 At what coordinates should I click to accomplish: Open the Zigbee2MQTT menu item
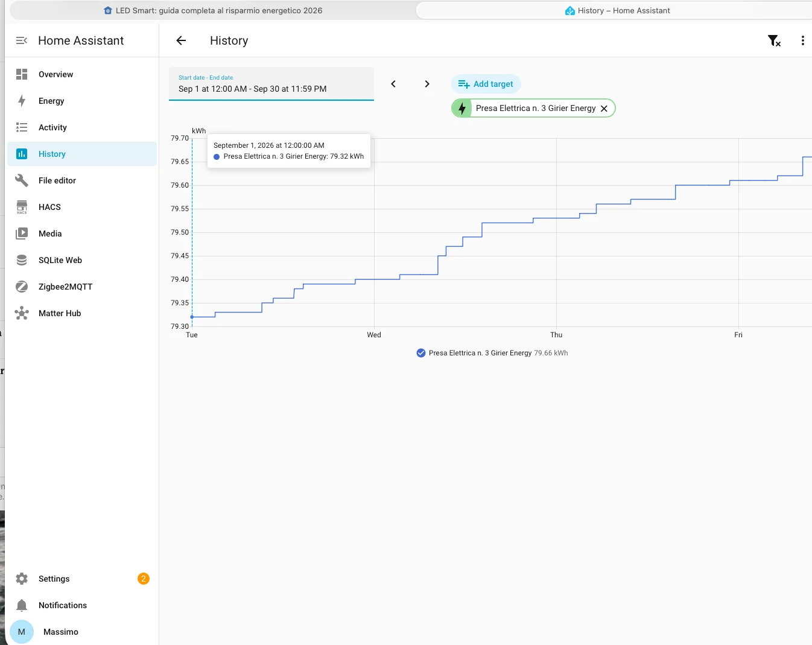82,287
